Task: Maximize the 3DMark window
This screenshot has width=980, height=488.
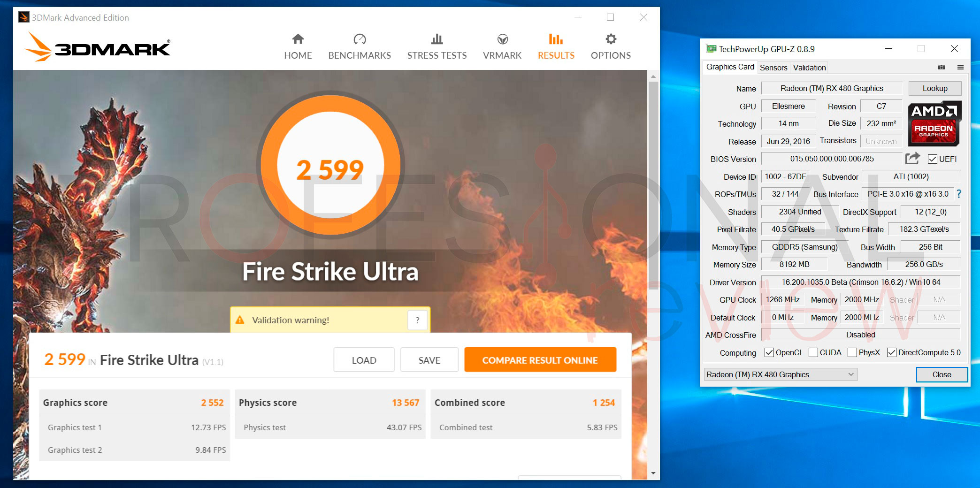Action: [x=610, y=17]
